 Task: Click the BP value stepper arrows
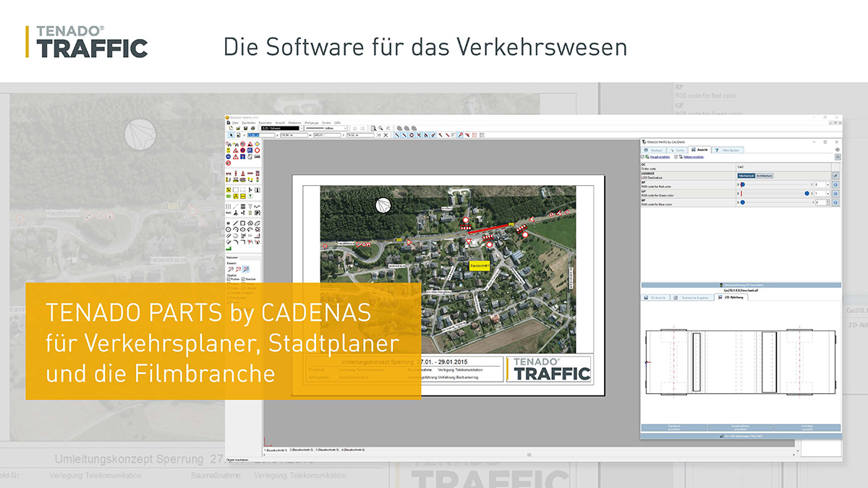click(827, 202)
